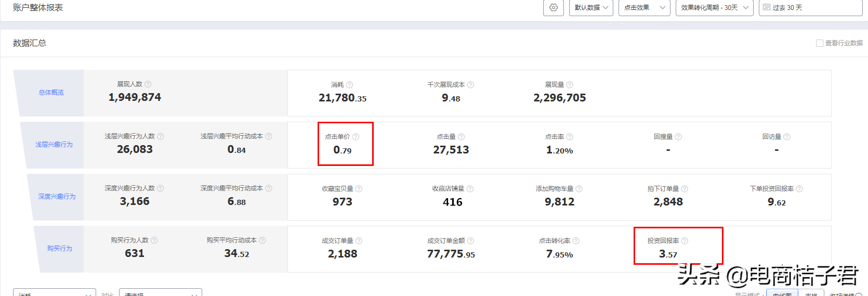
Task: Click the 投资回报率 value 3.57
Action: pyautogui.click(x=668, y=254)
